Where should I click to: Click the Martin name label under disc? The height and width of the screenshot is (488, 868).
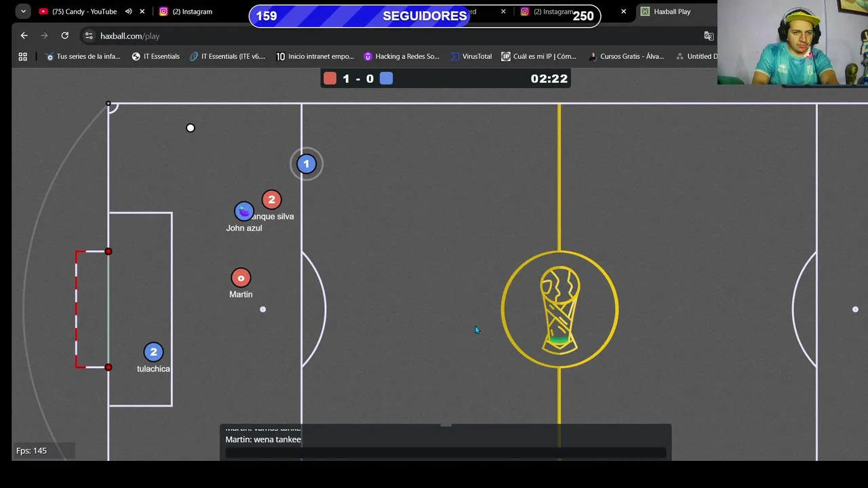(241, 294)
